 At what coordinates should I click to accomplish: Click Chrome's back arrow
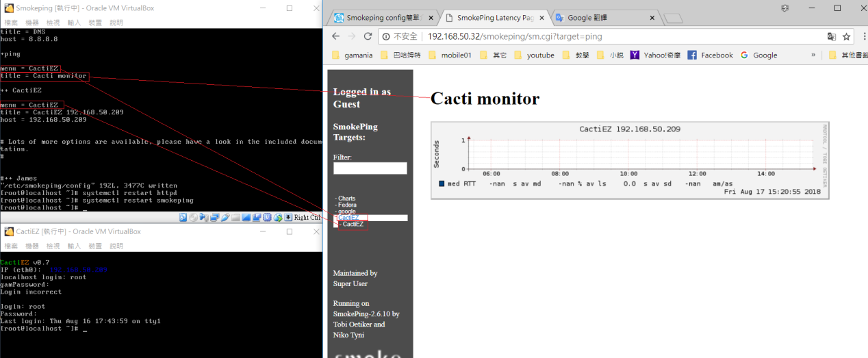coord(335,36)
